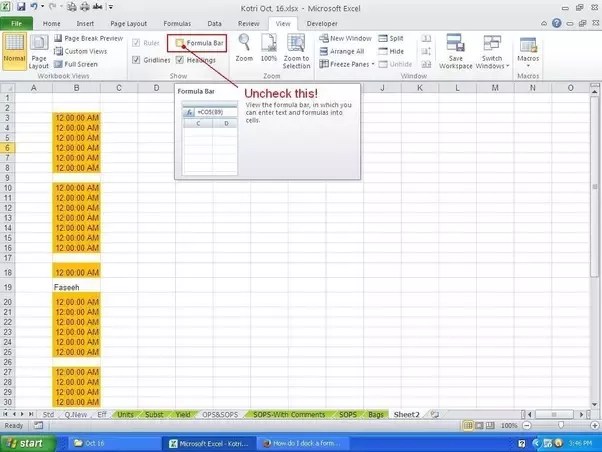Click the Select All corner button
This screenshot has height=452, width=602.
point(7,88)
